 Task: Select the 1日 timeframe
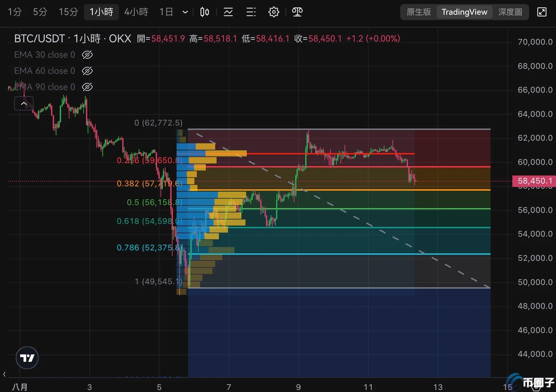point(166,12)
